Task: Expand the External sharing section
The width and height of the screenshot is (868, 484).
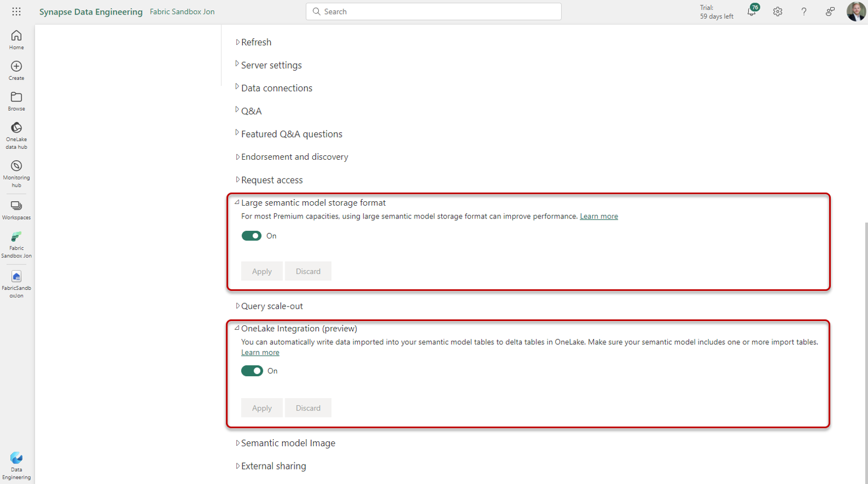Action: click(x=271, y=466)
